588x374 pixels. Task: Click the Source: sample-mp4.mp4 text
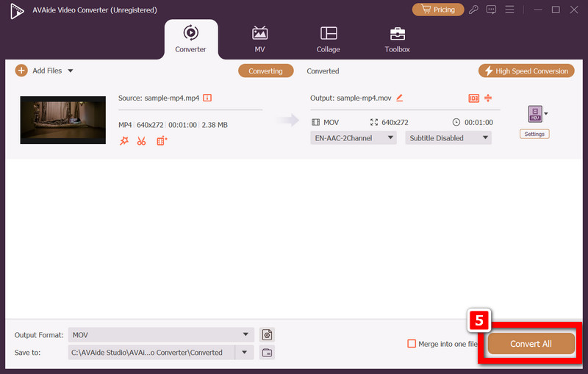click(159, 98)
